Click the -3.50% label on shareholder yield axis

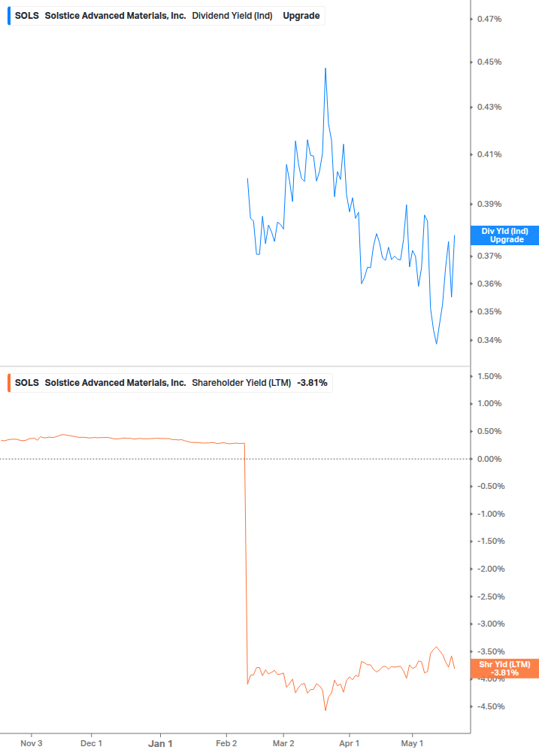491,651
